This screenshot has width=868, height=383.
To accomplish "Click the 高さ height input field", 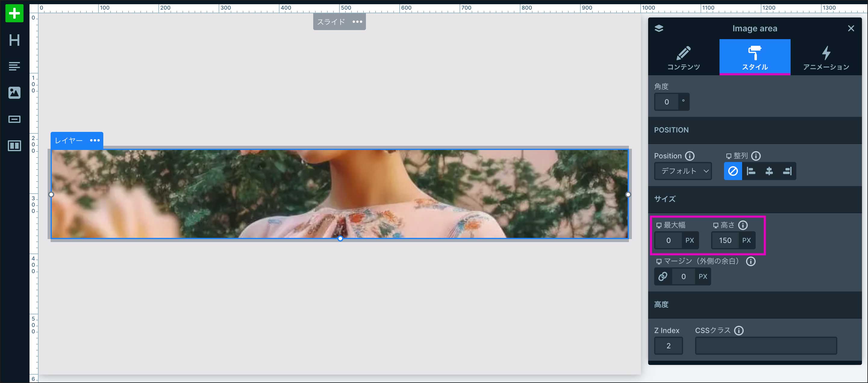I will point(725,240).
